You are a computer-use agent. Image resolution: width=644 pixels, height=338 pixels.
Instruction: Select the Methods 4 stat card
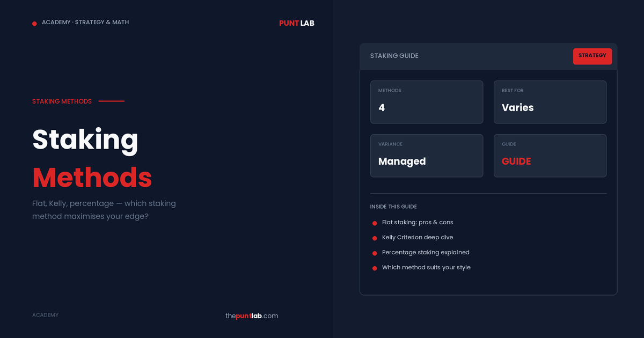(x=427, y=102)
